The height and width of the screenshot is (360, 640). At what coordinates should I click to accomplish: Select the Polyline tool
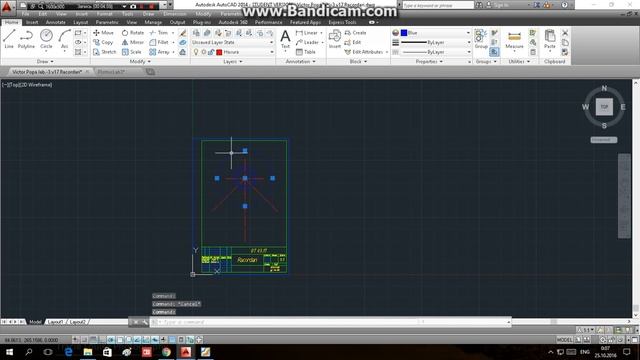click(26, 39)
